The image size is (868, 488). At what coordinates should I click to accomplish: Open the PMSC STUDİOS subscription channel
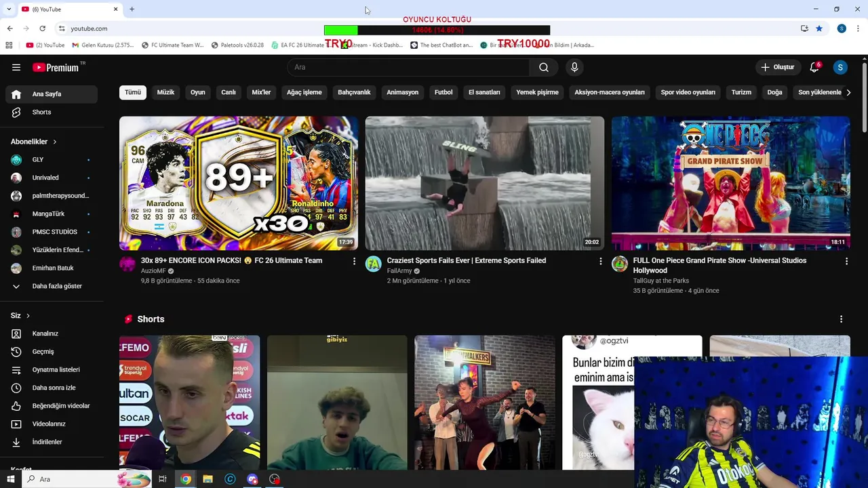pyautogui.click(x=52, y=232)
